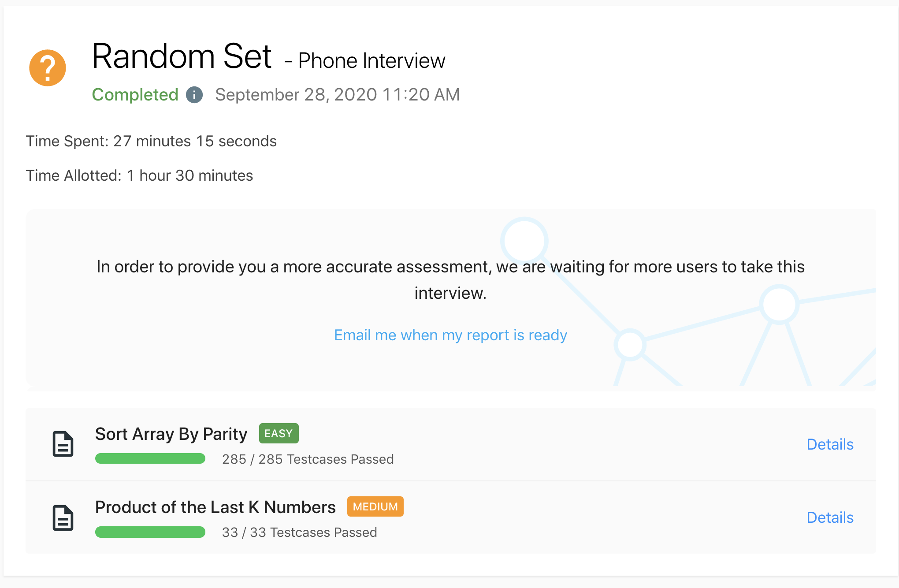Click the green Completed status label
The image size is (899, 588).
[135, 95]
